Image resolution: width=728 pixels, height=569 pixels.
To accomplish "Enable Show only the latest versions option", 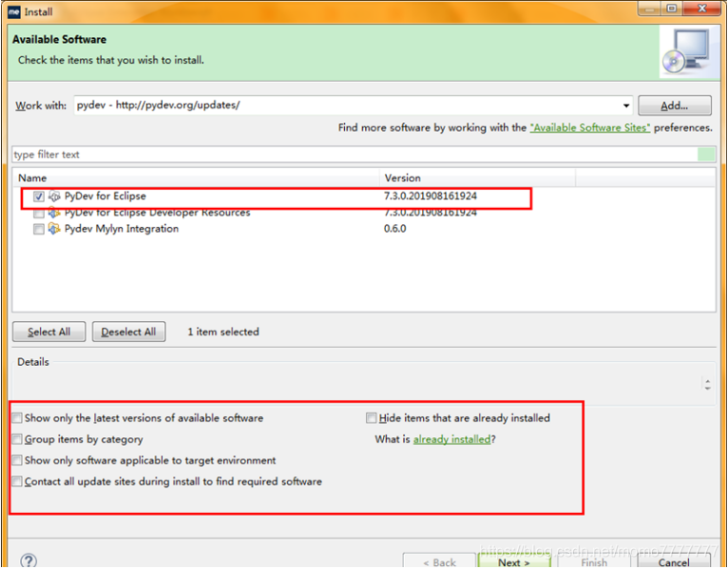I will (17, 418).
